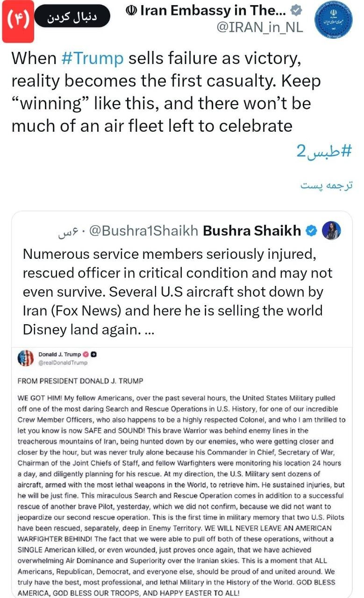Open the embedded Trump statement image
The width and height of the screenshot is (364, 598).
pos(182,473)
